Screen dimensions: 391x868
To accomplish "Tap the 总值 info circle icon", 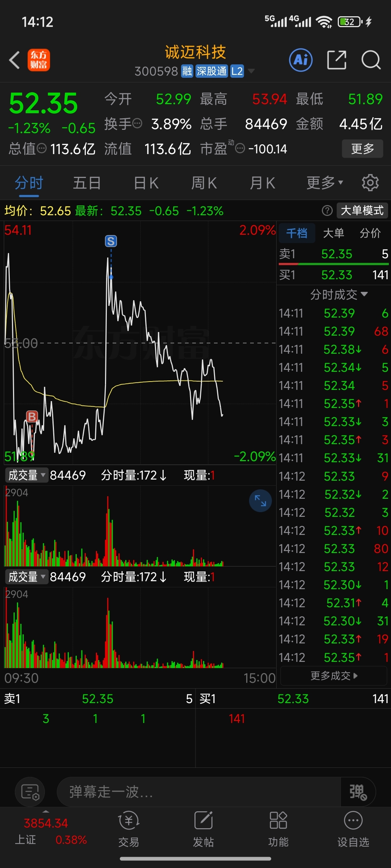I will tap(42, 148).
